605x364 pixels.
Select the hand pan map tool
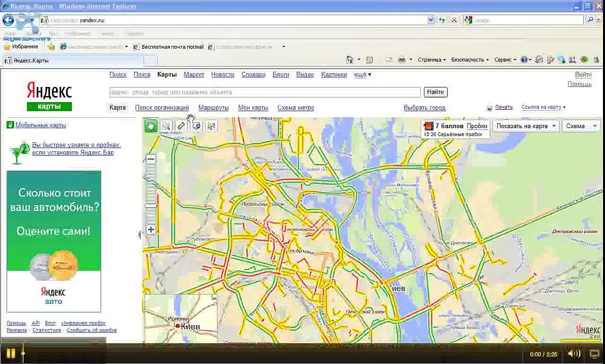pos(150,126)
